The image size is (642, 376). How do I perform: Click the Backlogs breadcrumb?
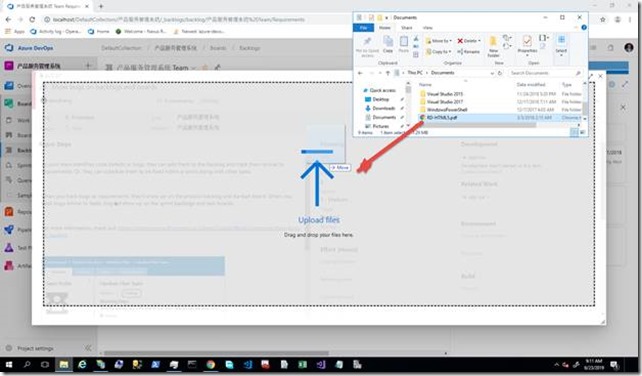[x=249, y=48]
